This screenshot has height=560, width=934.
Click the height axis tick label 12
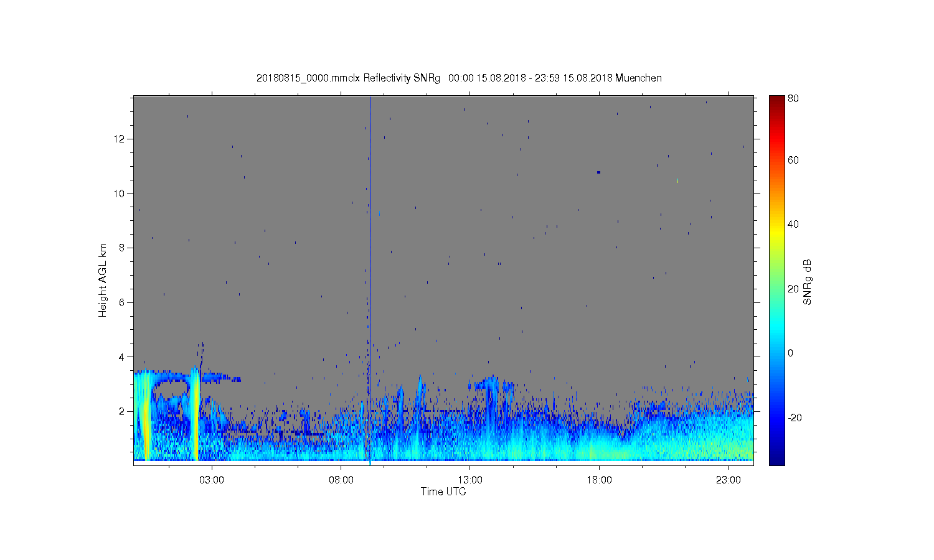(x=119, y=139)
